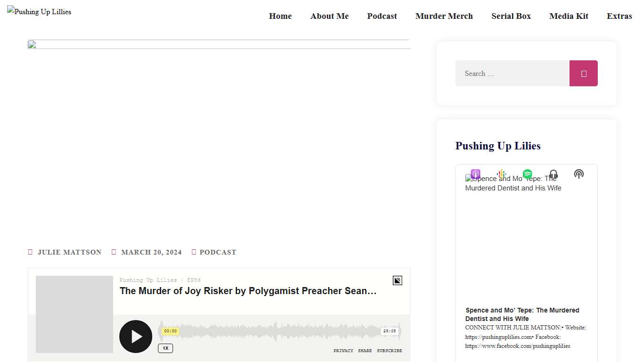This screenshot has width=644, height=362.
Task: Click the Pushing Up Lillies logo
Action: coord(39,11)
